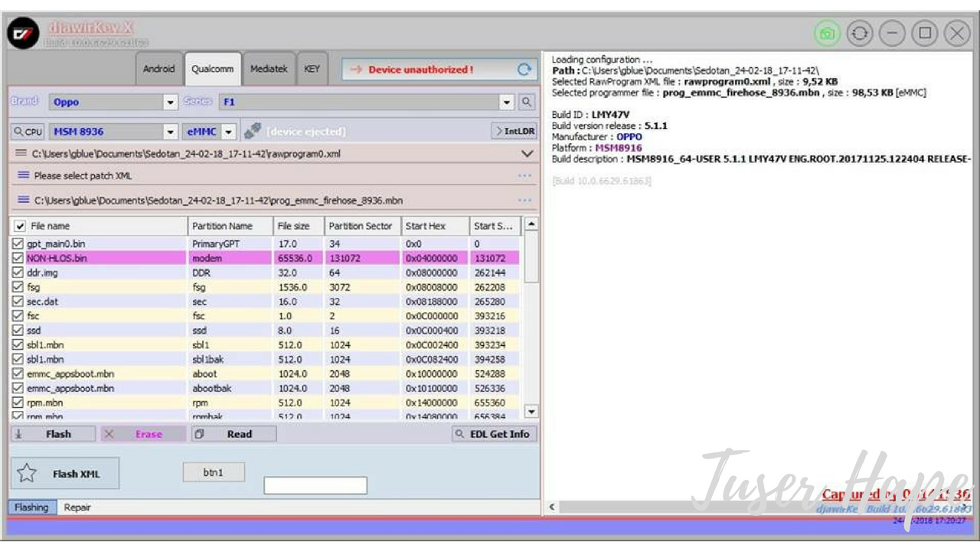The width and height of the screenshot is (980, 551).
Task: Open the eMMC storage type dropdown
Action: point(228,132)
